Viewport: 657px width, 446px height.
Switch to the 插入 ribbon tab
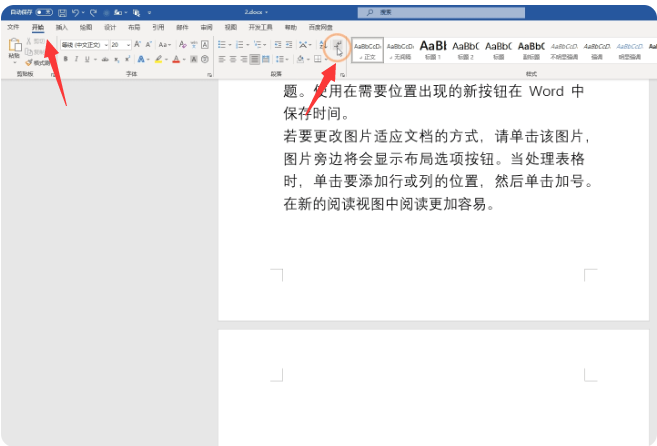(62, 27)
